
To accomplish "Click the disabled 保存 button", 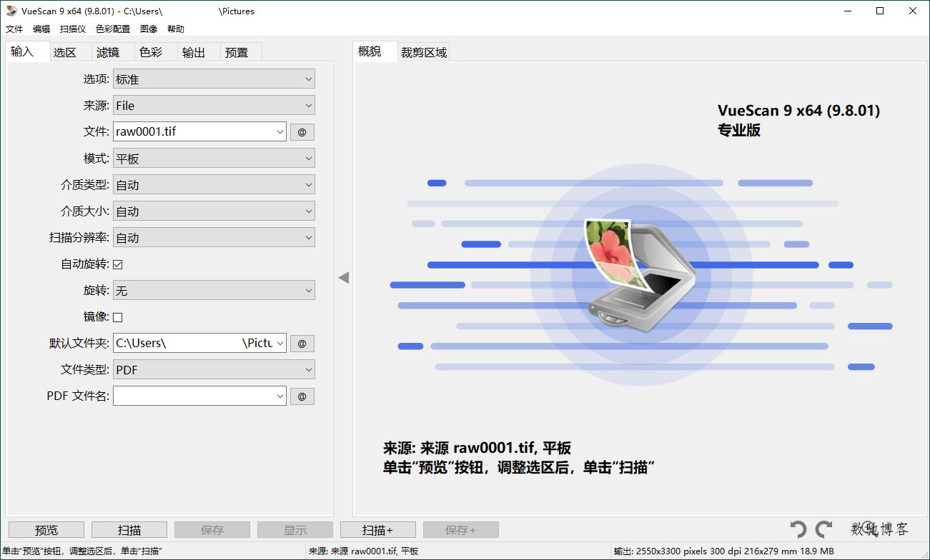I will pyautogui.click(x=212, y=530).
